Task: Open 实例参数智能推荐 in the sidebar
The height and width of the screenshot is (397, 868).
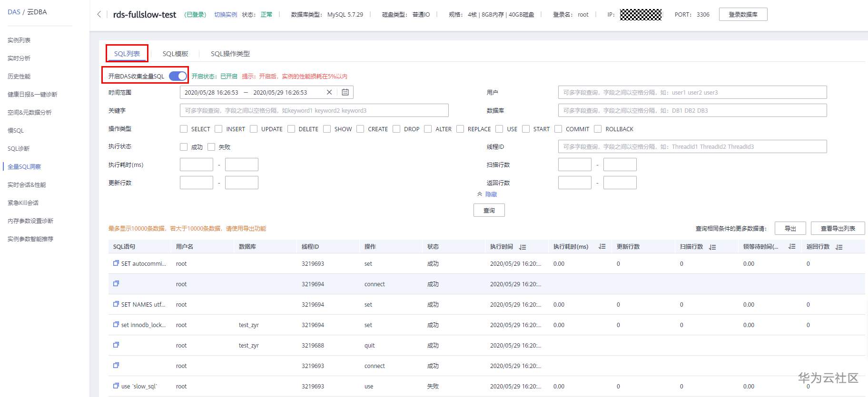Action: [x=30, y=239]
